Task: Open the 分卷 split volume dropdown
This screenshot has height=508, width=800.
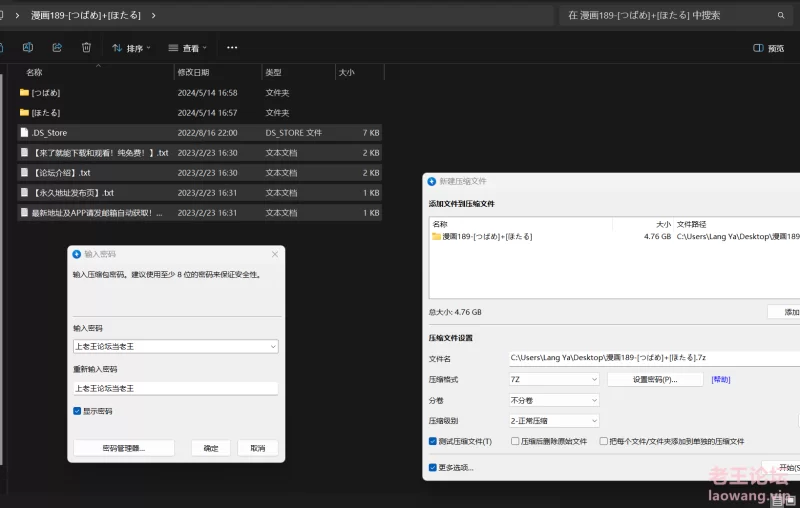Action: coord(553,400)
